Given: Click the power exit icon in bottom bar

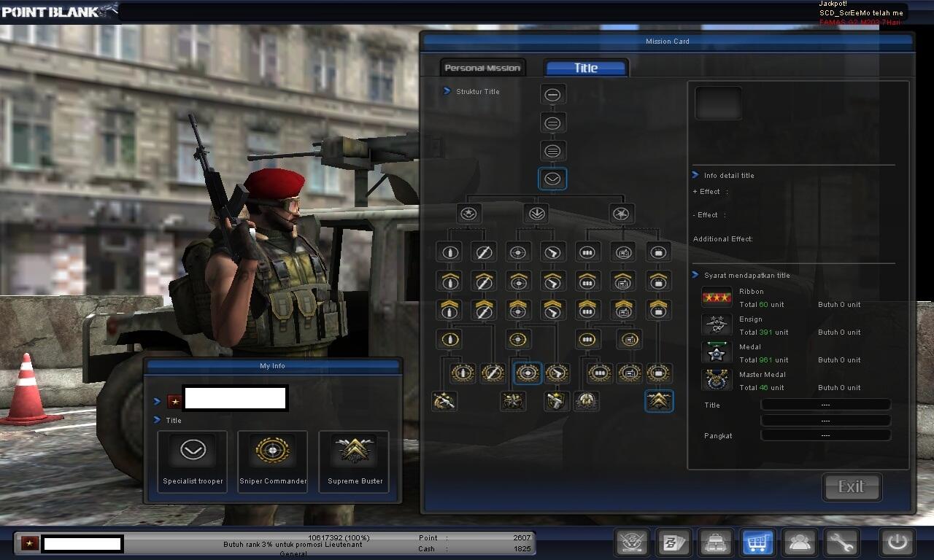Looking at the screenshot, I should point(897,543).
